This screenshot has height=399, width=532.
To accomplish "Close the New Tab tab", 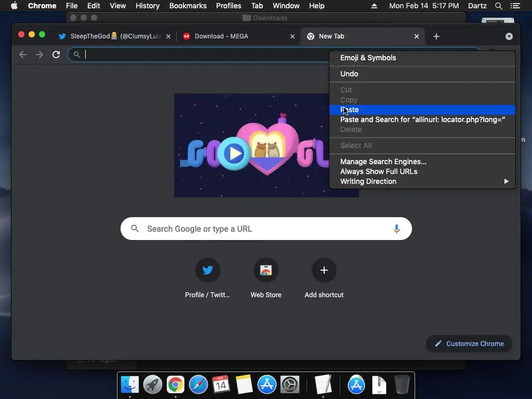I will point(417,36).
